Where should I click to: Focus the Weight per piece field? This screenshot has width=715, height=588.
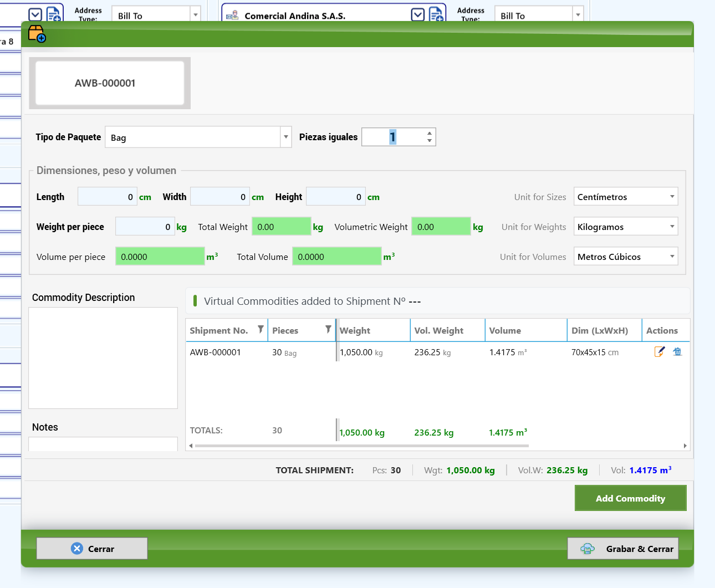145,227
